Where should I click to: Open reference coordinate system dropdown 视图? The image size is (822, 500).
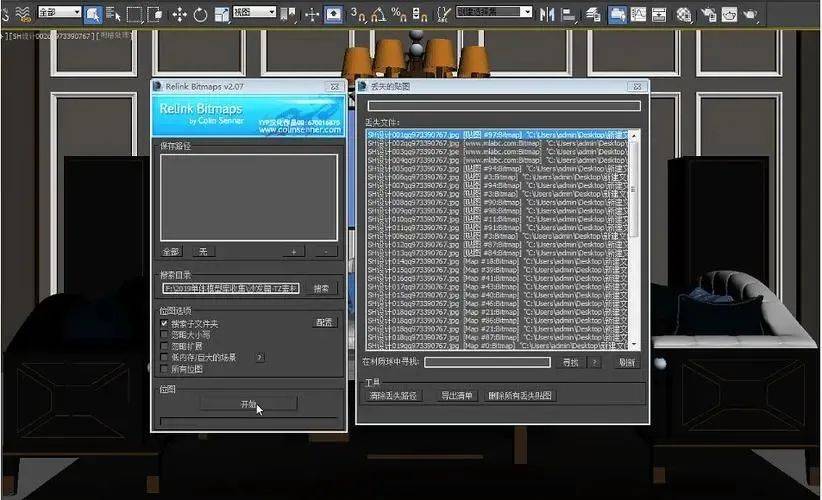(x=254, y=12)
